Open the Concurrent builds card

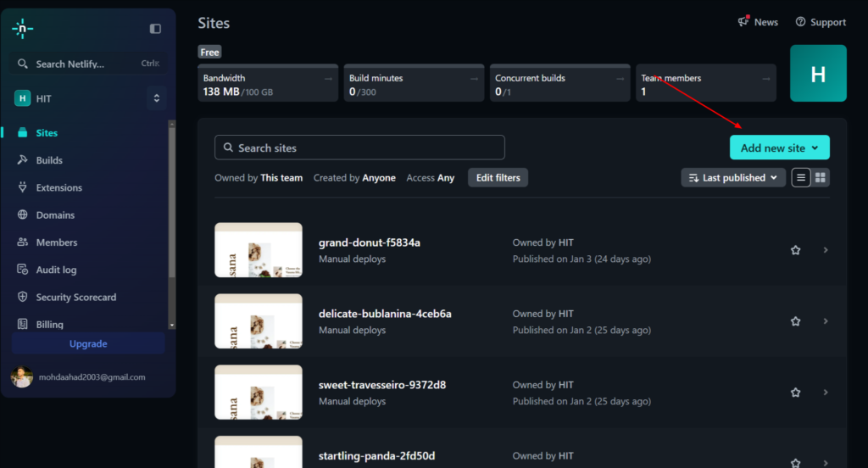tap(559, 83)
